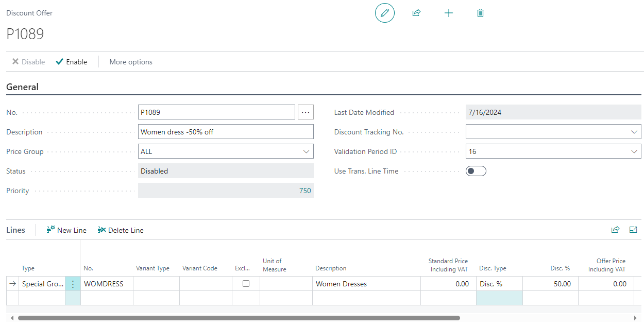644x326 pixels.
Task: Click the Enable action
Action: click(x=72, y=62)
